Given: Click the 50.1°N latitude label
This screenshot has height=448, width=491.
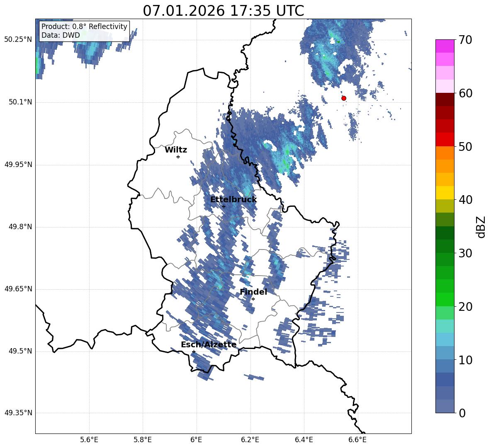Looking at the screenshot, I should [20, 102].
